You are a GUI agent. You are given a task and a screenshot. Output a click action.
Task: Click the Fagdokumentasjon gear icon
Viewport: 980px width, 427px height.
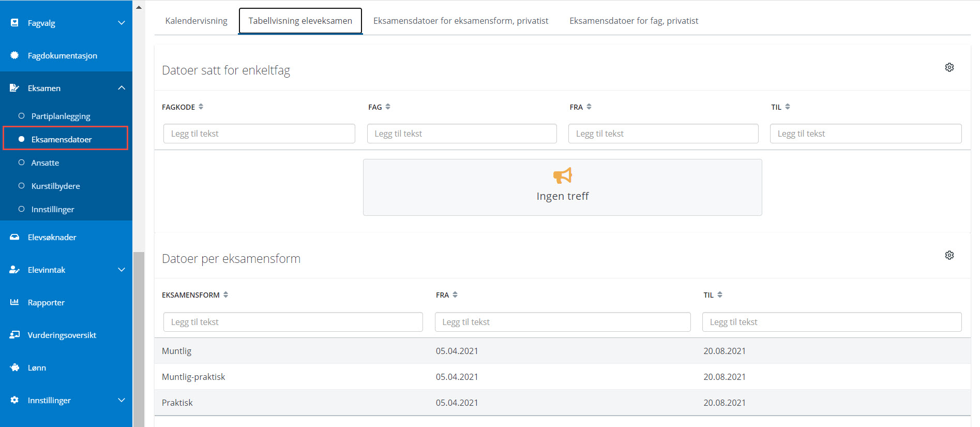pyautogui.click(x=14, y=55)
